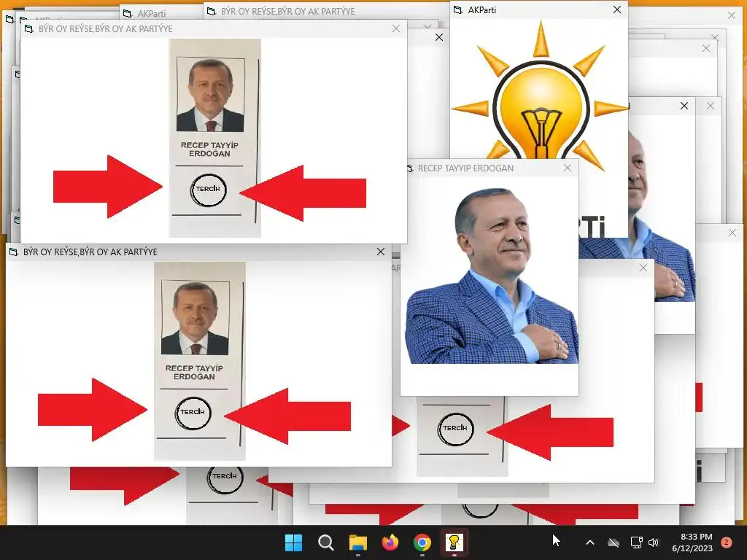
Task: Click the suit portrait in the lower ballot window
Action: coord(195,318)
